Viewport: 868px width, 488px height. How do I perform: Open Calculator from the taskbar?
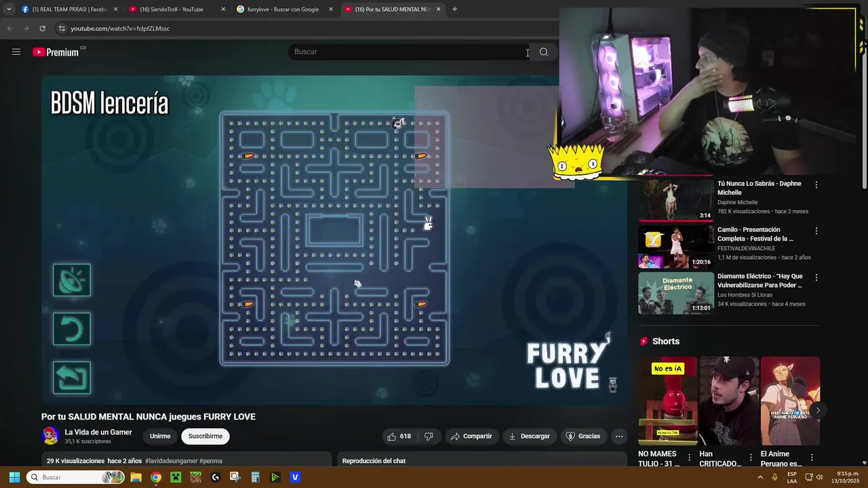pos(255,477)
